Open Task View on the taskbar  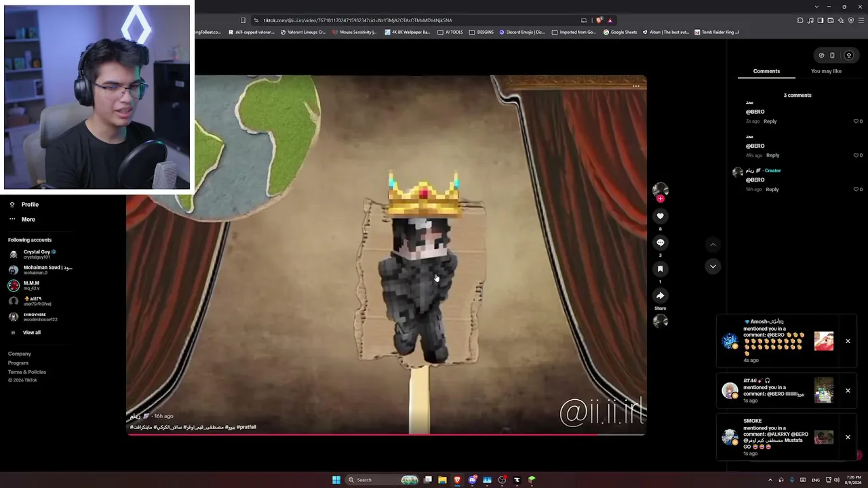point(428,480)
